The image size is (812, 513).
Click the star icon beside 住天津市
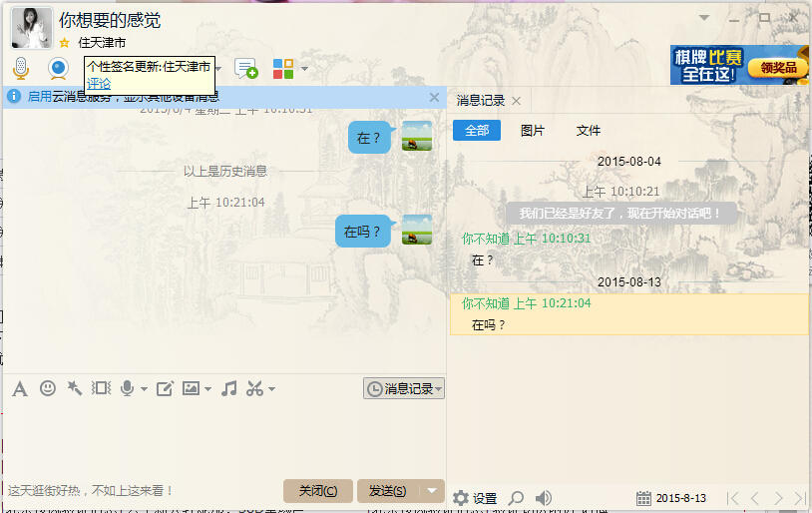point(65,43)
